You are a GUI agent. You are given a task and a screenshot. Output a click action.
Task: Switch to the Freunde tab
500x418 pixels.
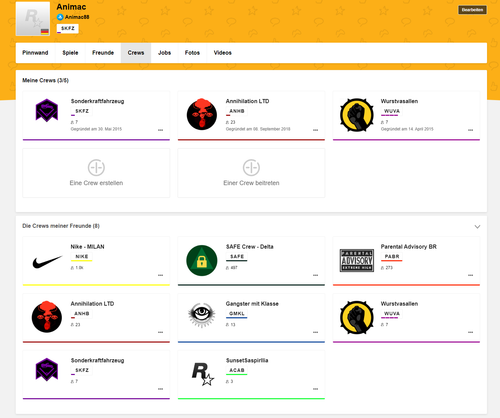click(x=103, y=53)
